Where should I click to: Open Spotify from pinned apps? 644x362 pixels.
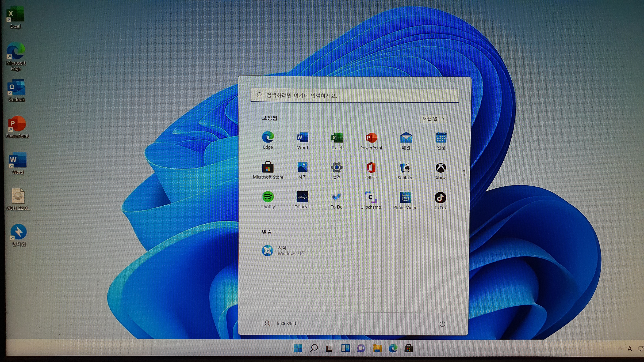pyautogui.click(x=268, y=200)
